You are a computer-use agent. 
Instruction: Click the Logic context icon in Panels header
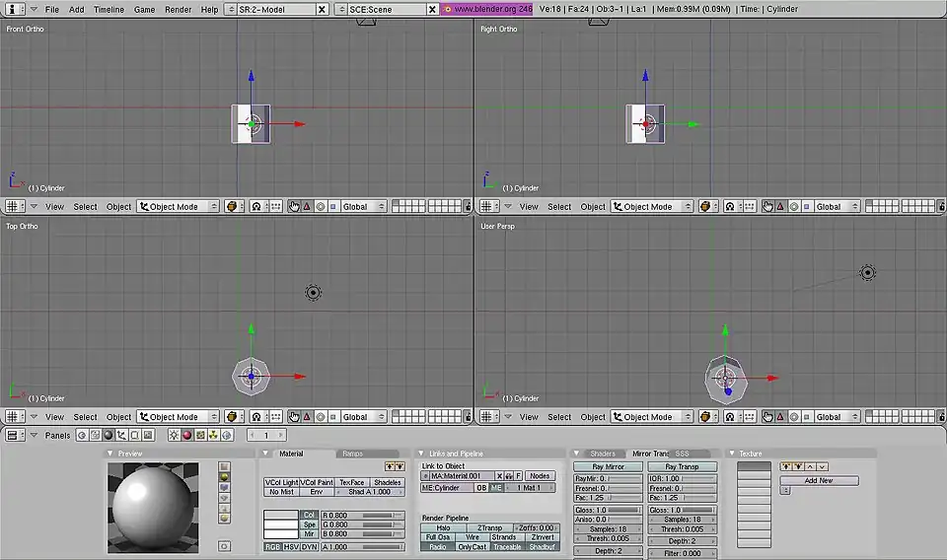[x=79, y=435]
